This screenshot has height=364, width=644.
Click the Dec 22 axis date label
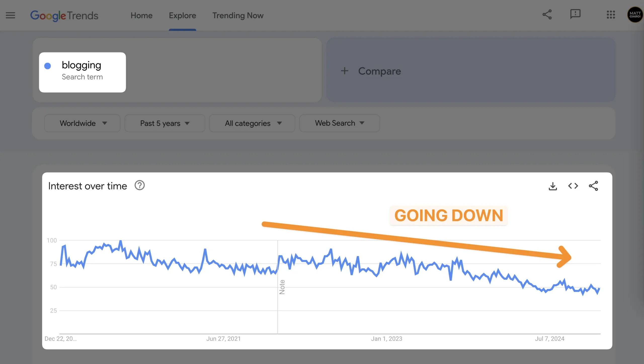61,339
